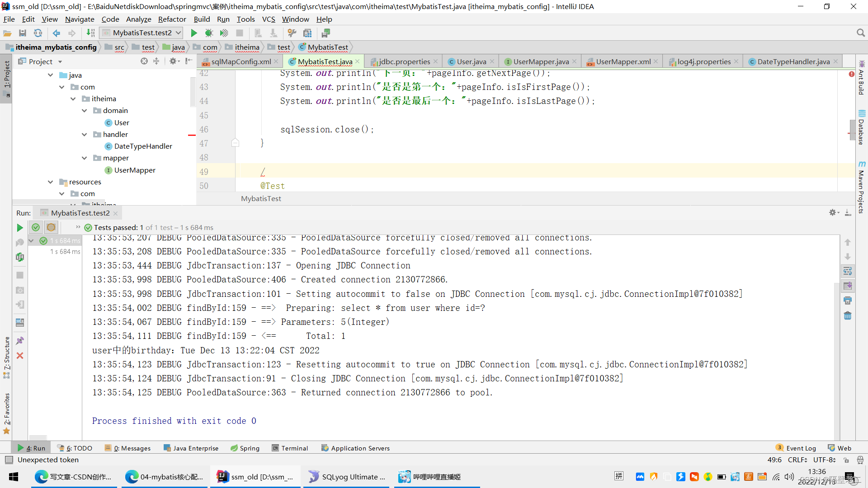Rerun tests with Run panel play icon

click(20, 228)
